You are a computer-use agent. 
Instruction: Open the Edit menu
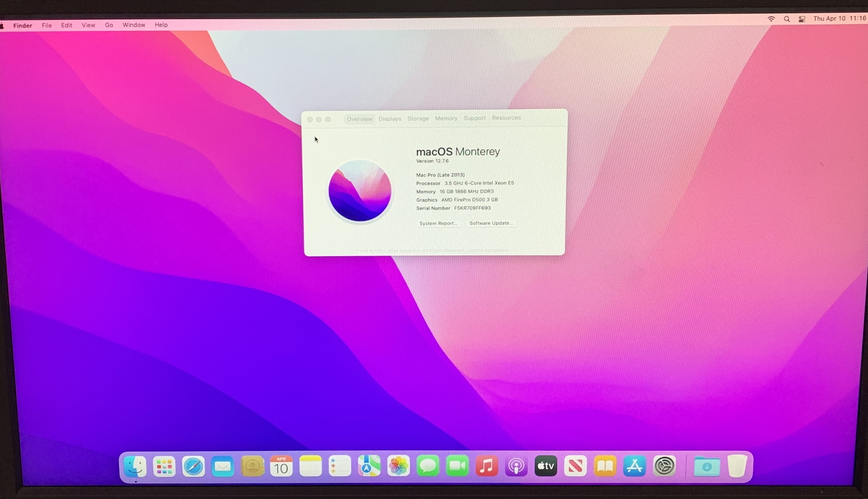(67, 25)
